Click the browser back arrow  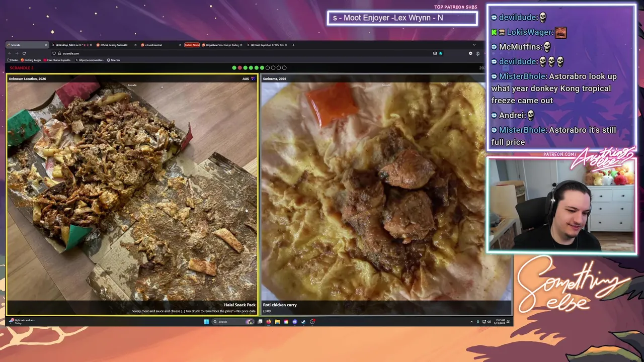10,53
